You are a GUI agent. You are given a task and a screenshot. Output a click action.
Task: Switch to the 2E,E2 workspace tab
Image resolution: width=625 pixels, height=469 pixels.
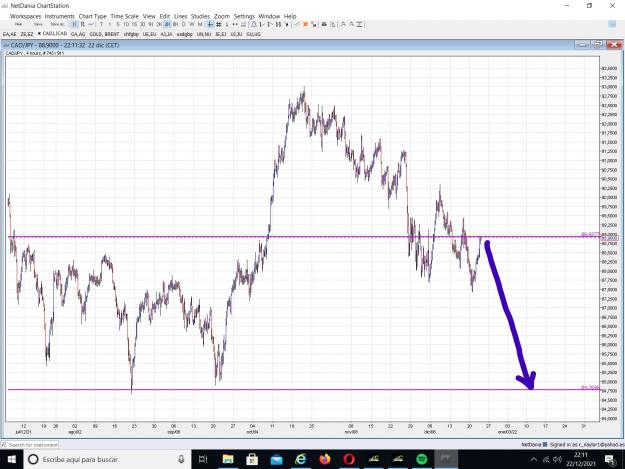(x=27, y=34)
